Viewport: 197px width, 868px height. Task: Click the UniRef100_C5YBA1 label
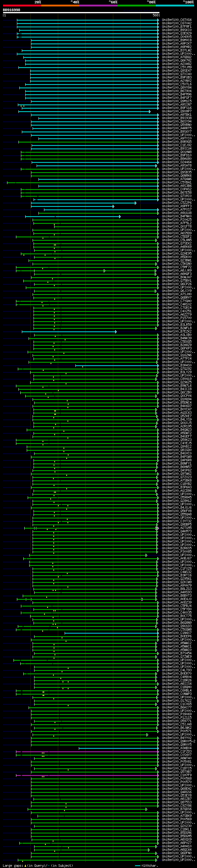pos(177,182)
